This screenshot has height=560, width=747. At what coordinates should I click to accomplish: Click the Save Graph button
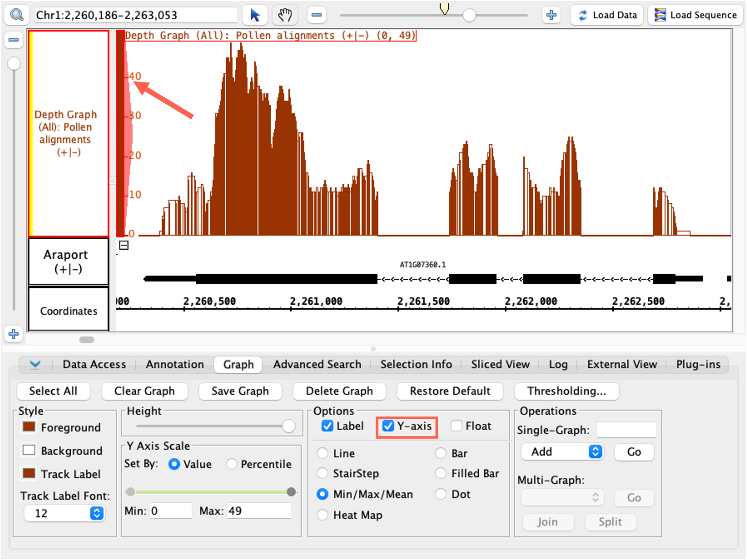(240, 391)
